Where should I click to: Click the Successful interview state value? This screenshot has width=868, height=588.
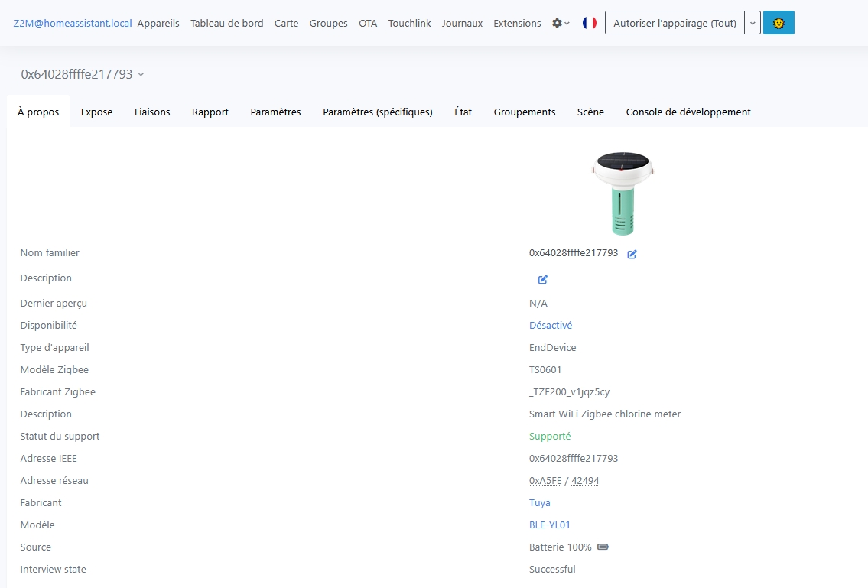coord(552,569)
